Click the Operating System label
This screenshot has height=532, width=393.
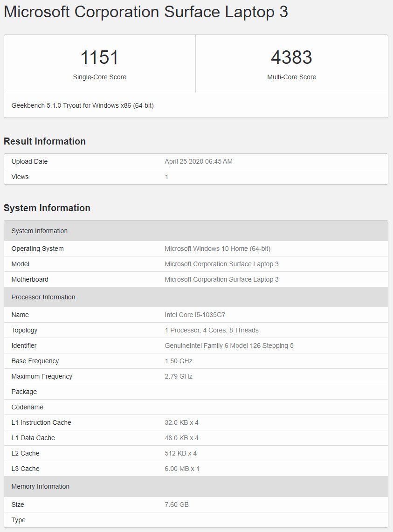pos(37,249)
